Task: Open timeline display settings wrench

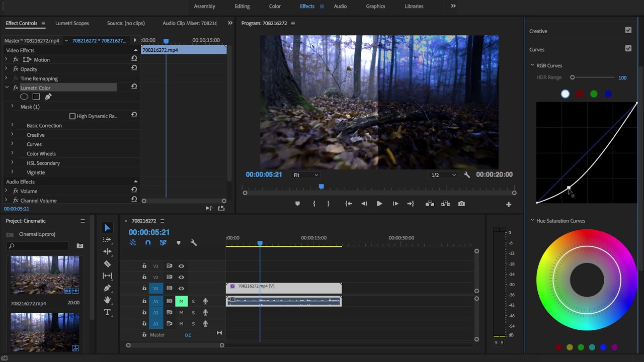Action: 194,243
